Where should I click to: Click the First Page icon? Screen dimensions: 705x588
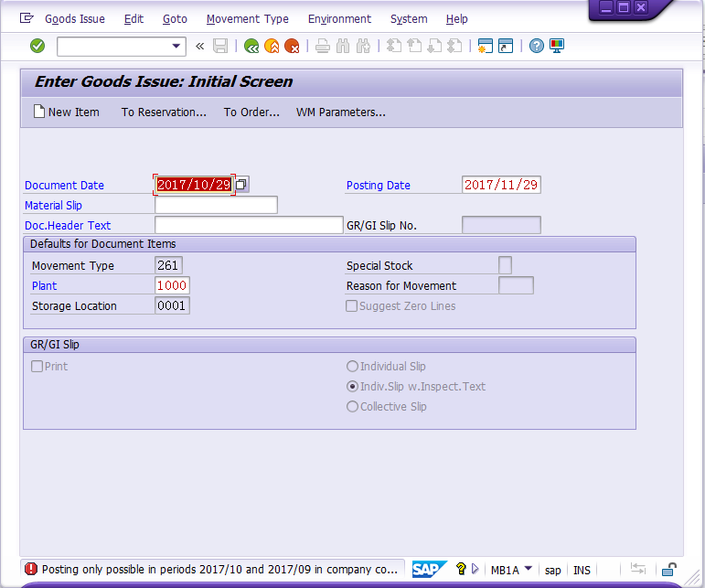coord(394,46)
